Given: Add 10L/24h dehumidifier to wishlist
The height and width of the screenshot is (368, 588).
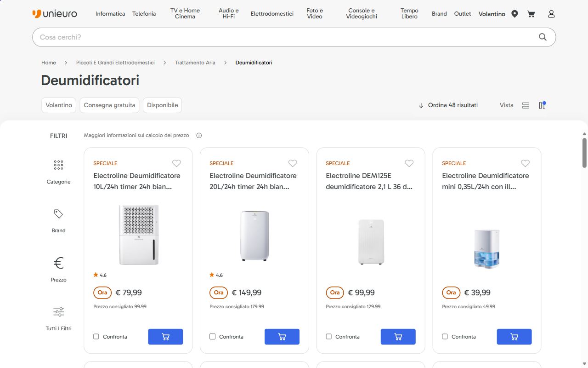Looking at the screenshot, I should tap(176, 163).
